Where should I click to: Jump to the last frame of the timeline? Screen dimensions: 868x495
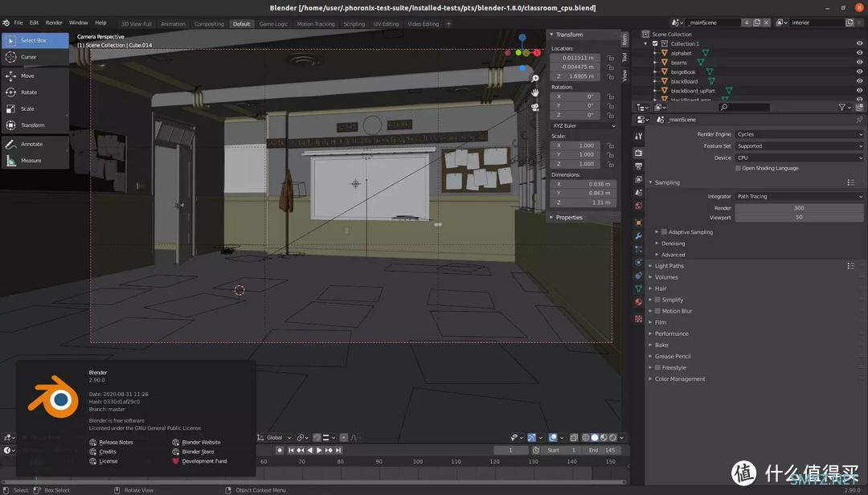pyautogui.click(x=338, y=450)
